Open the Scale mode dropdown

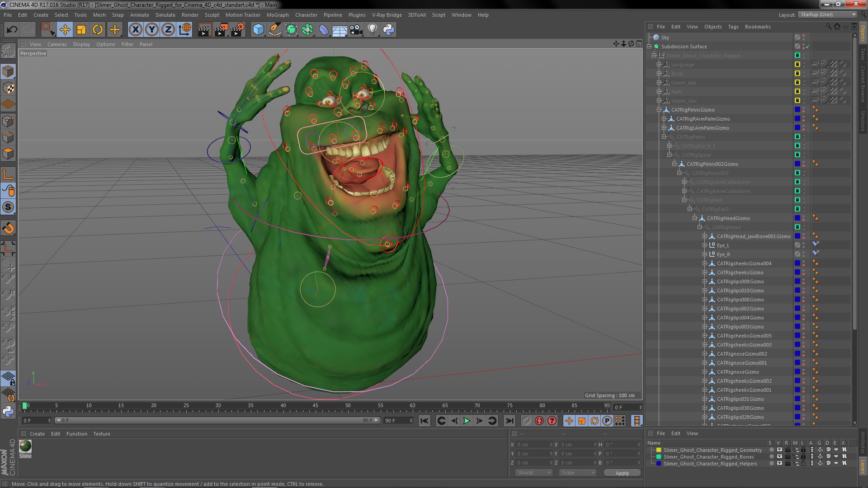tap(577, 473)
